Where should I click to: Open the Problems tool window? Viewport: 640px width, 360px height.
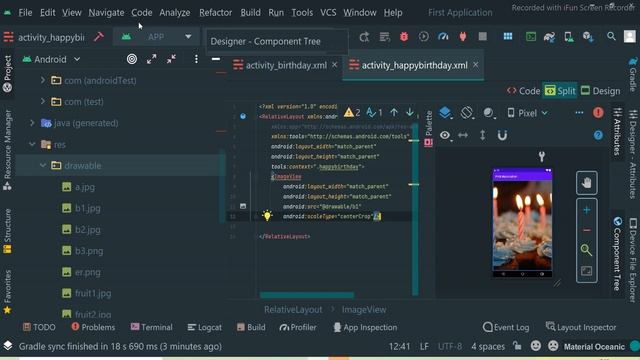tap(93, 327)
